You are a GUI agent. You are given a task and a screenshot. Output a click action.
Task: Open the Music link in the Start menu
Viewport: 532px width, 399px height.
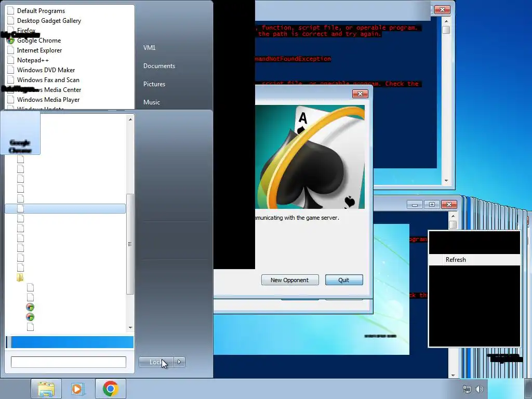pos(151,102)
